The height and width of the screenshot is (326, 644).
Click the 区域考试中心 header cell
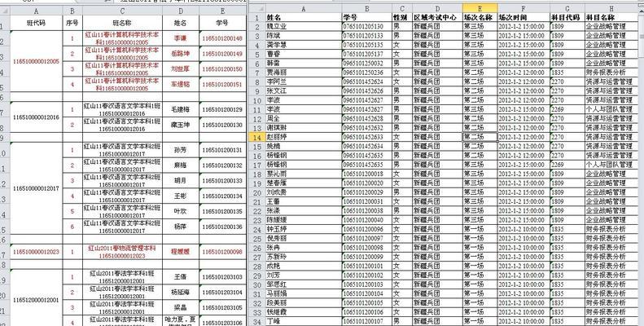click(437, 18)
